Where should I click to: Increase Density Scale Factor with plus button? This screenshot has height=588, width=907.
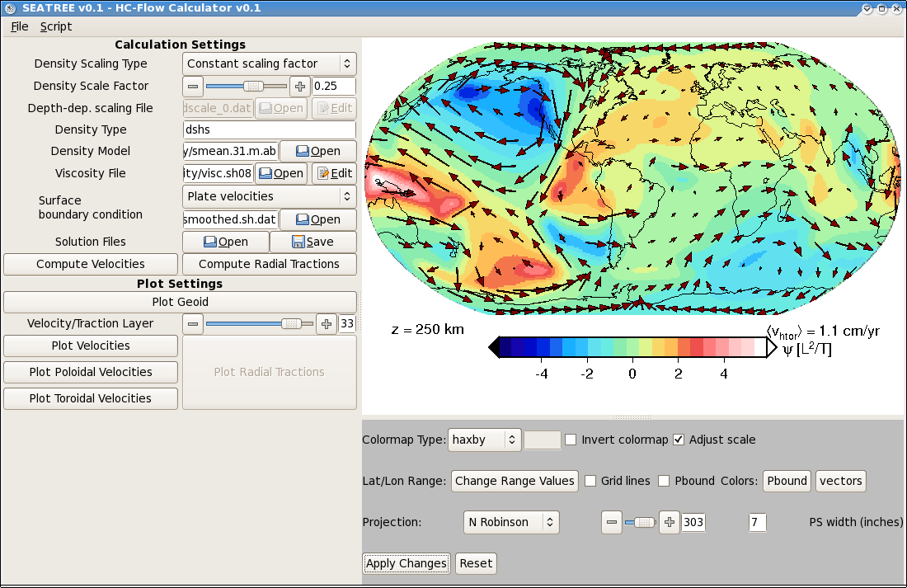[299, 87]
